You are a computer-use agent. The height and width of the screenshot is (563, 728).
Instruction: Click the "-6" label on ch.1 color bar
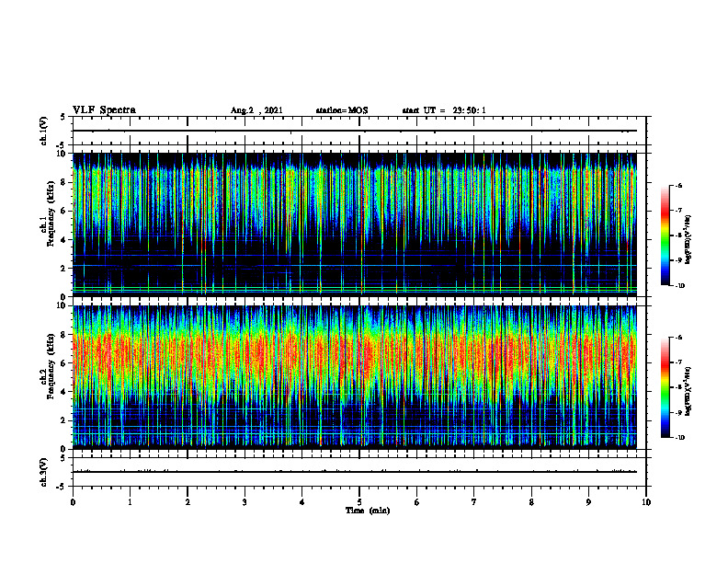click(x=679, y=185)
